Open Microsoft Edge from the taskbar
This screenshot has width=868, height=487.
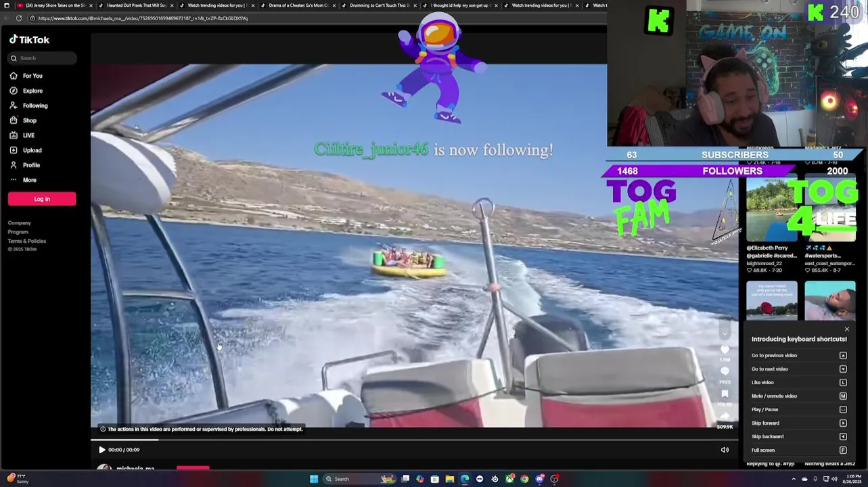(465, 479)
